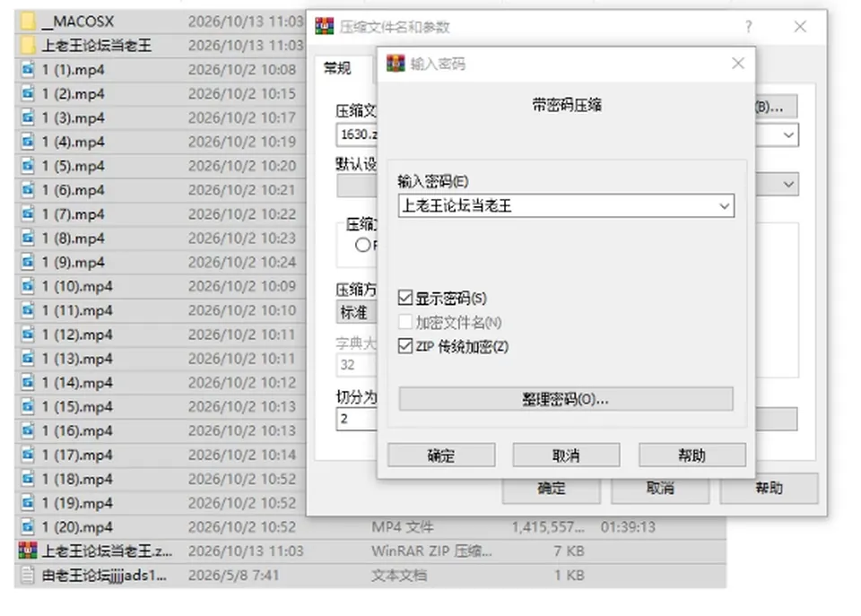Click the WinRAR icon in 输入密码 title bar
Viewport: 861px width, 616px height.
tap(396, 64)
